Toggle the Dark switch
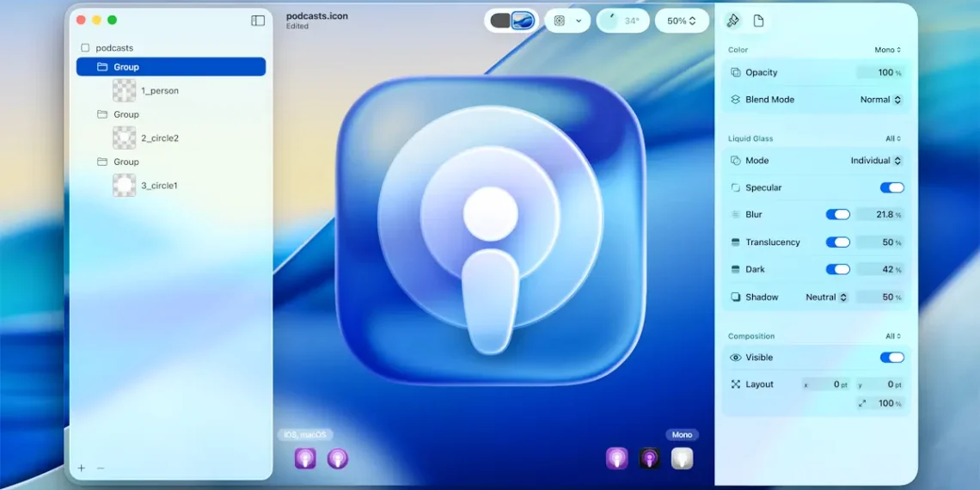 (838, 269)
